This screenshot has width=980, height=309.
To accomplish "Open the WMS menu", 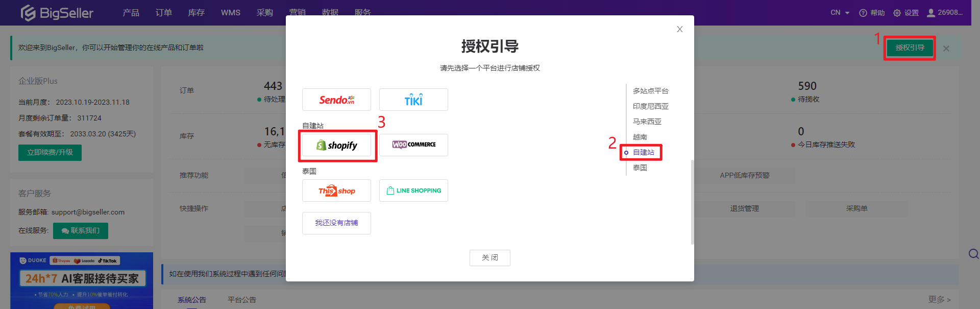I will pos(231,13).
